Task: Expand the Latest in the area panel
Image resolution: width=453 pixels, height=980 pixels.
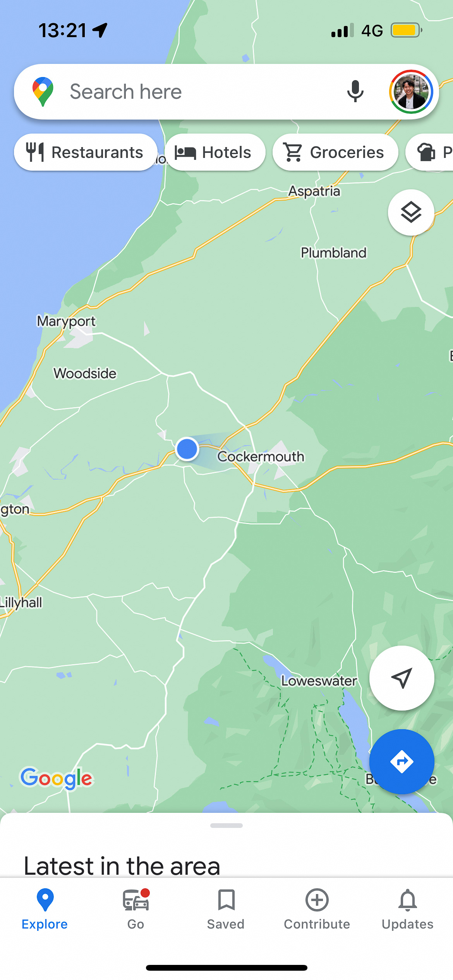Action: pos(122,865)
